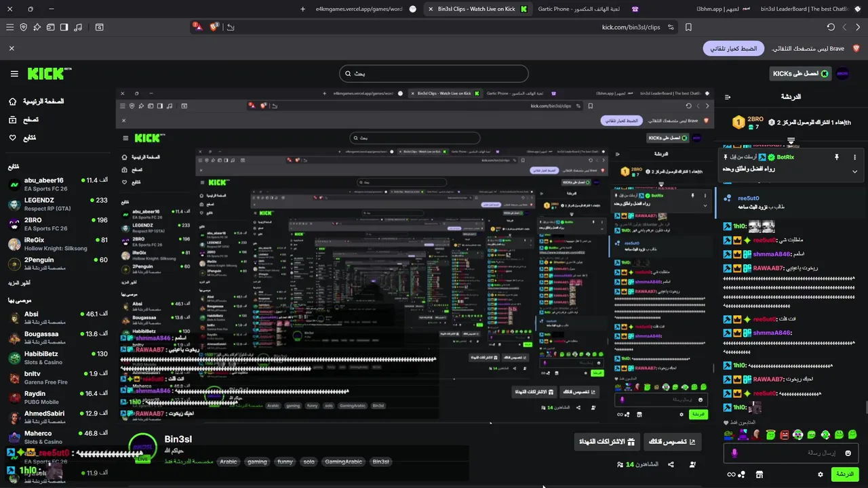This screenshot has width=868, height=488.
Task: Switch to Gartic Phone tab
Action: coord(588,9)
